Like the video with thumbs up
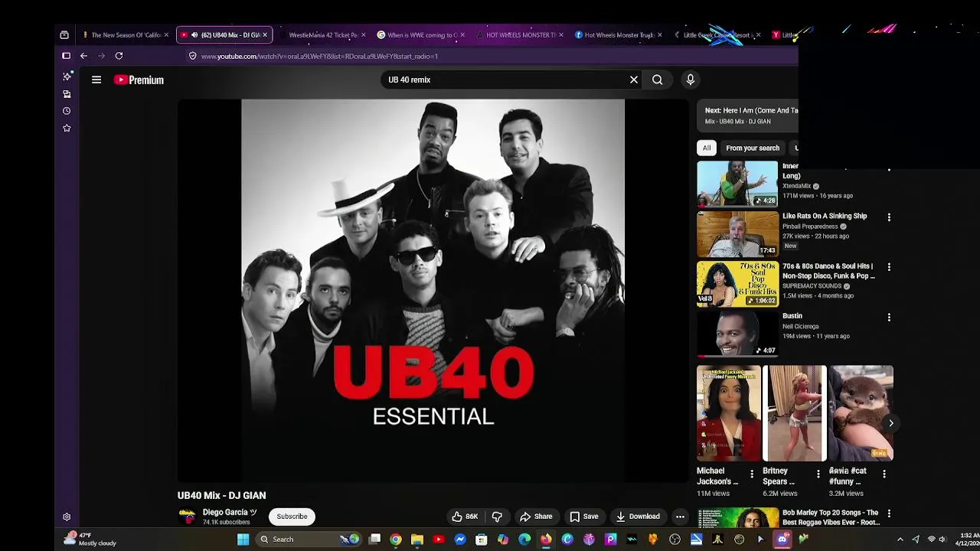980x551 pixels. pyautogui.click(x=465, y=517)
